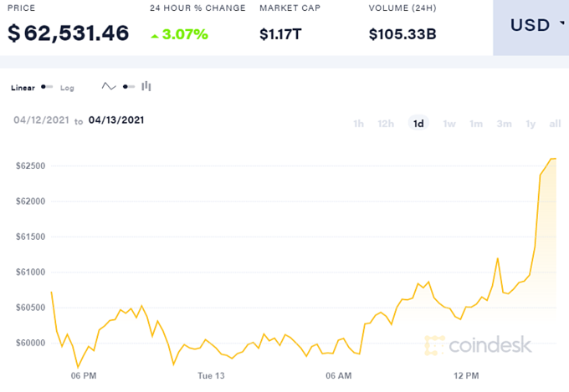The width and height of the screenshot is (569, 392).
Task: Show the 1y time range
Action: 531,124
